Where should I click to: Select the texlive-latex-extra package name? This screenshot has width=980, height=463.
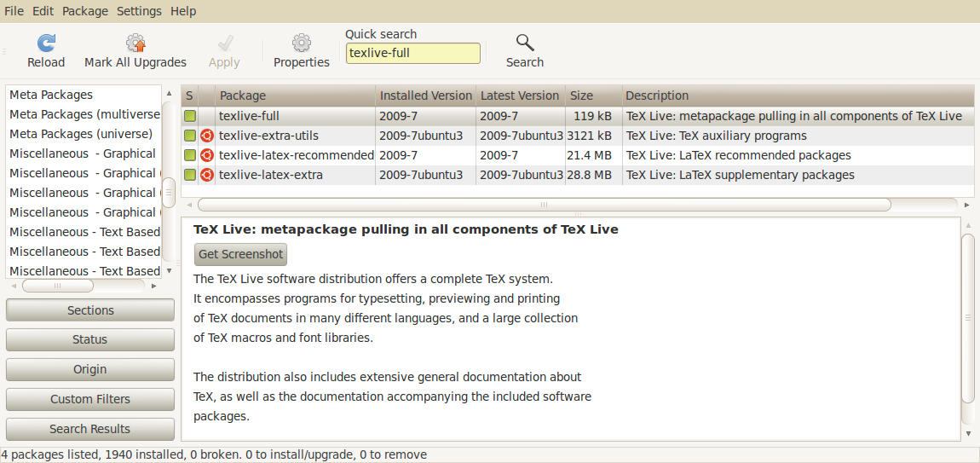271,175
